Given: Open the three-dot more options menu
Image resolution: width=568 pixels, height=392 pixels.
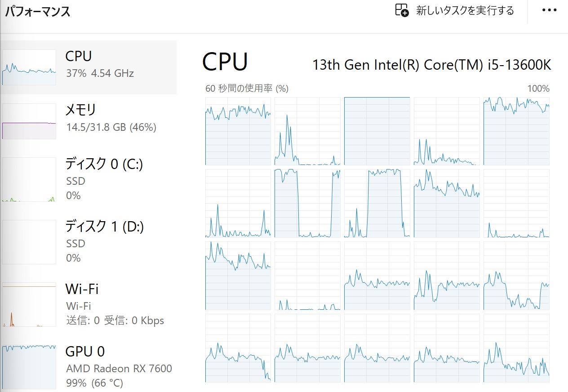Looking at the screenshot, I should pyautogui.click(x=550, y=10).
